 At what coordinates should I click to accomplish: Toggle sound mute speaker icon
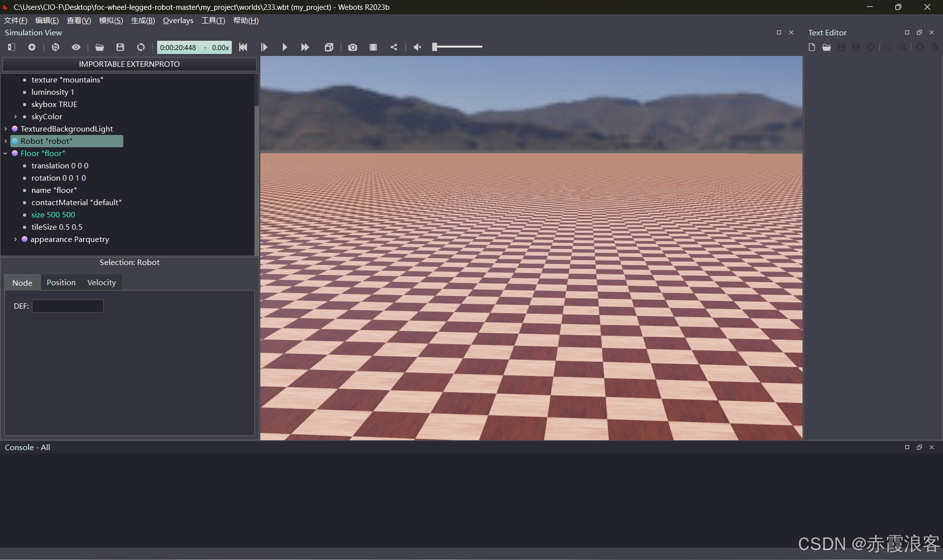(417, 47)
